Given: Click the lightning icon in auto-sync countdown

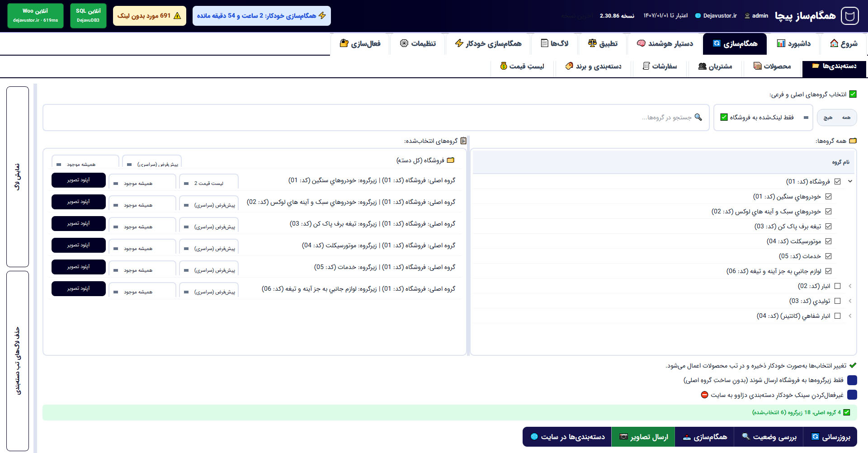Looking at the screenshot, I should pyautogui.click(x=322, y=16).
